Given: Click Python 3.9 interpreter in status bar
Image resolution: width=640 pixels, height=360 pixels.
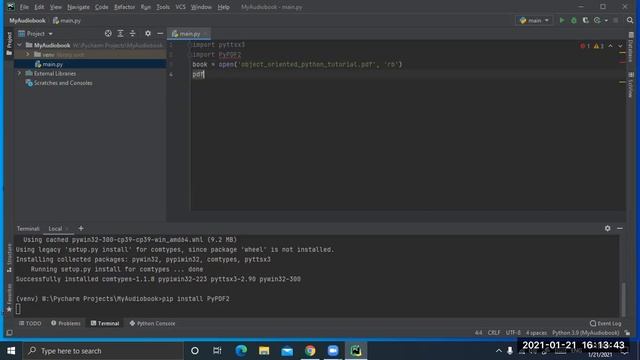Looking at the screenshot, I should coord(585,333).
